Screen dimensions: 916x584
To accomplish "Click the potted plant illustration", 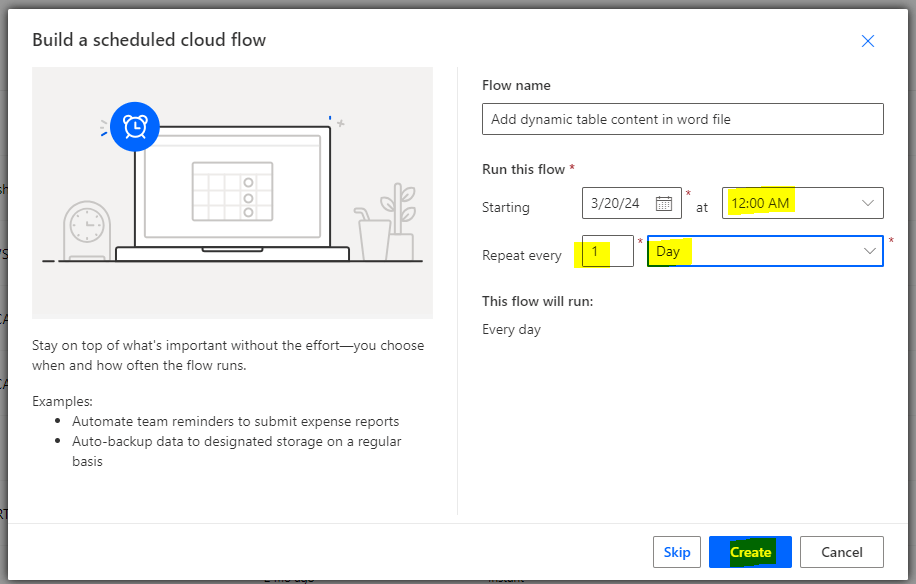I will coord(402,221).
